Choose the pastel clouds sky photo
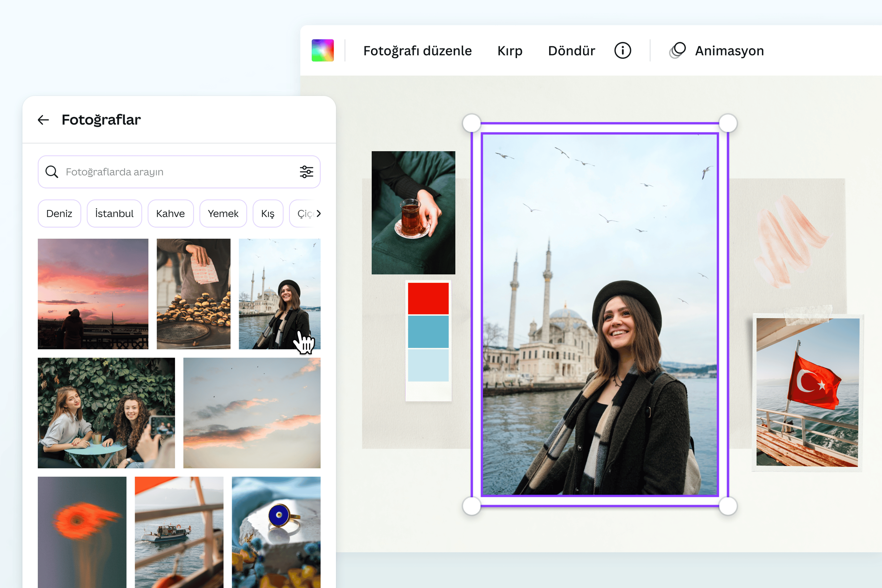The image size is (882, 588). [252, 413]
